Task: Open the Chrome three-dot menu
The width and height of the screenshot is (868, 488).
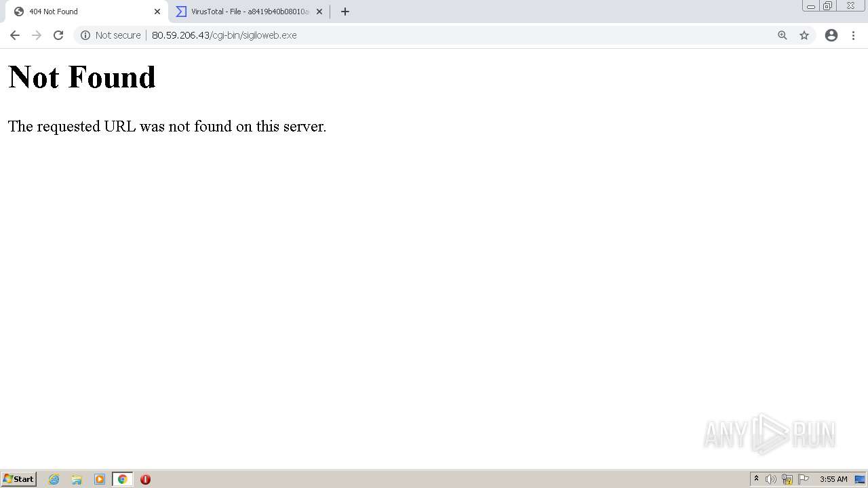Action: point(854,35)
